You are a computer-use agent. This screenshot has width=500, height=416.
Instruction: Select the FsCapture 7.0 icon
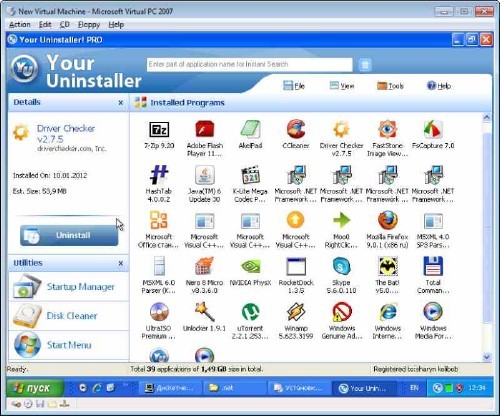pyautogui.click(x=433, y=129)
